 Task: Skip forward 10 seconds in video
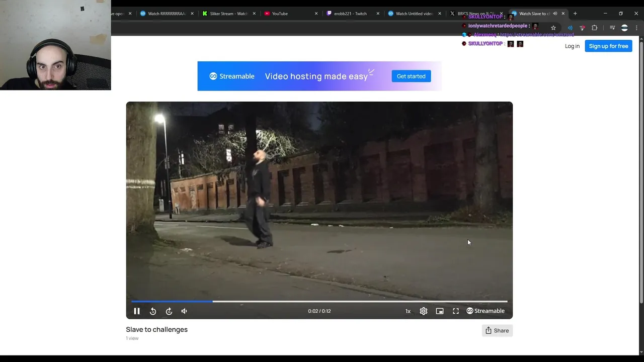[x=169, y=311]
